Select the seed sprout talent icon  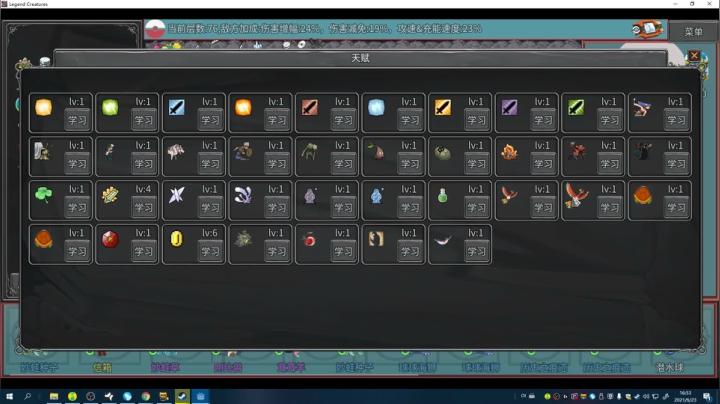click(376, 151)
